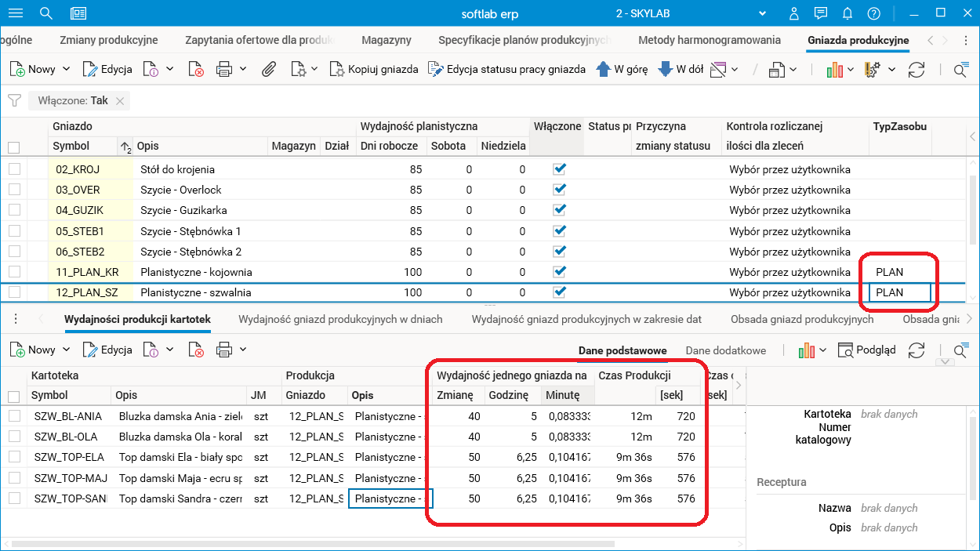
Task: Sort by the Symbol column header
Action: [x=71, y=146]
